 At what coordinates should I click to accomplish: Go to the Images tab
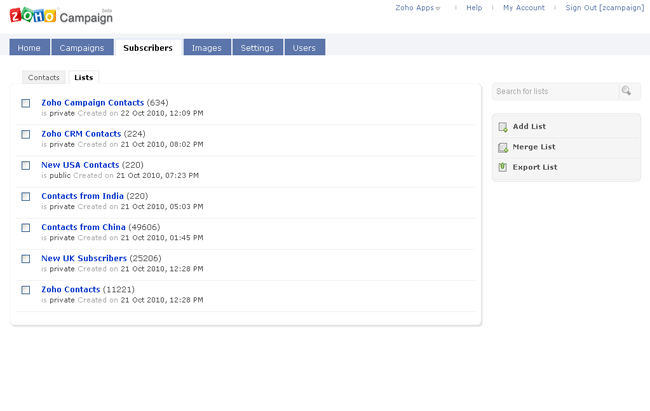[207, 48]
